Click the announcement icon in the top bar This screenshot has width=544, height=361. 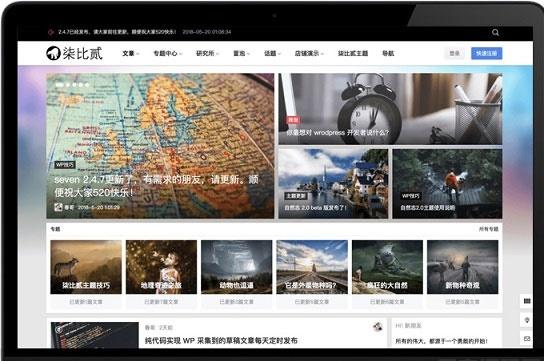coord(51,32)
